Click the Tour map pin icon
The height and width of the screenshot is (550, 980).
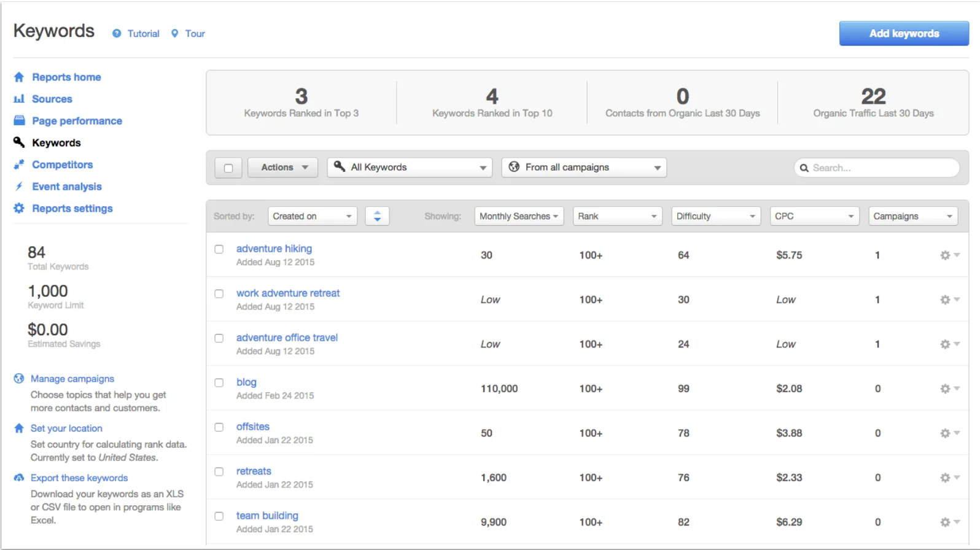pyautogui.click(x=175, y=34)
